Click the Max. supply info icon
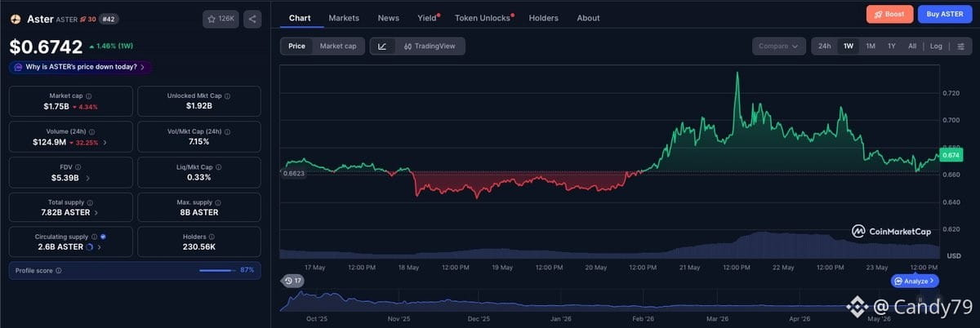This screenshot has width=980, height=328. coord(219,202)
